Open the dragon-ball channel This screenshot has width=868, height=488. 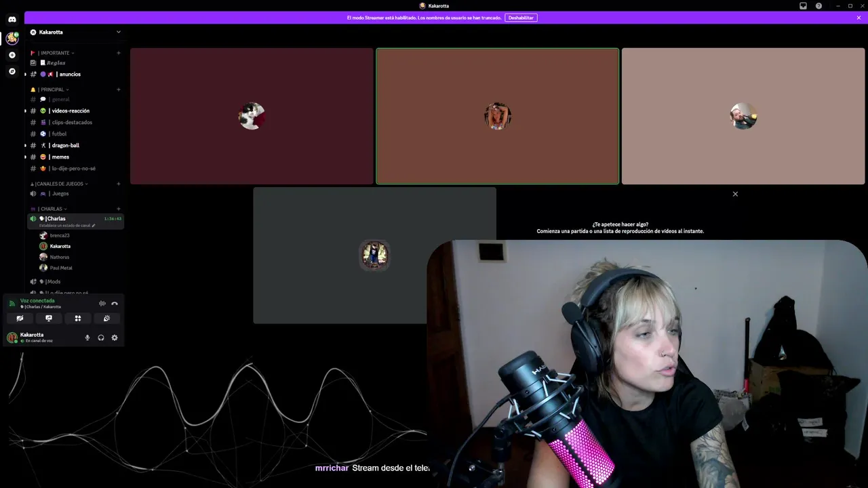click(x=75, y=146)
